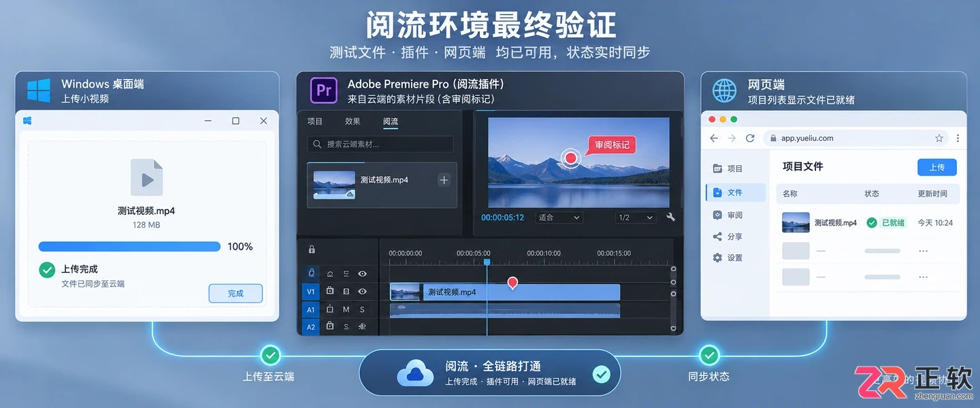
Task: Open the 适合 zoom level dropdown
Action: click(559, 218)
